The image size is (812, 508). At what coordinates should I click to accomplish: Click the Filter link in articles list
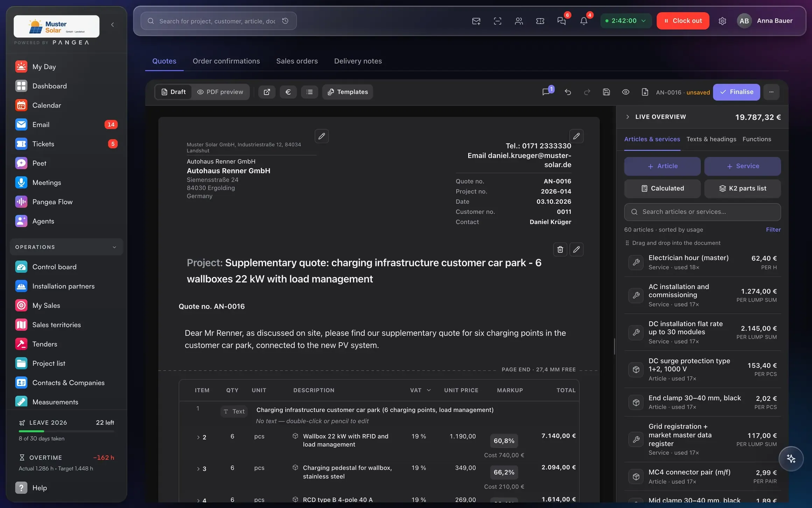773,230
